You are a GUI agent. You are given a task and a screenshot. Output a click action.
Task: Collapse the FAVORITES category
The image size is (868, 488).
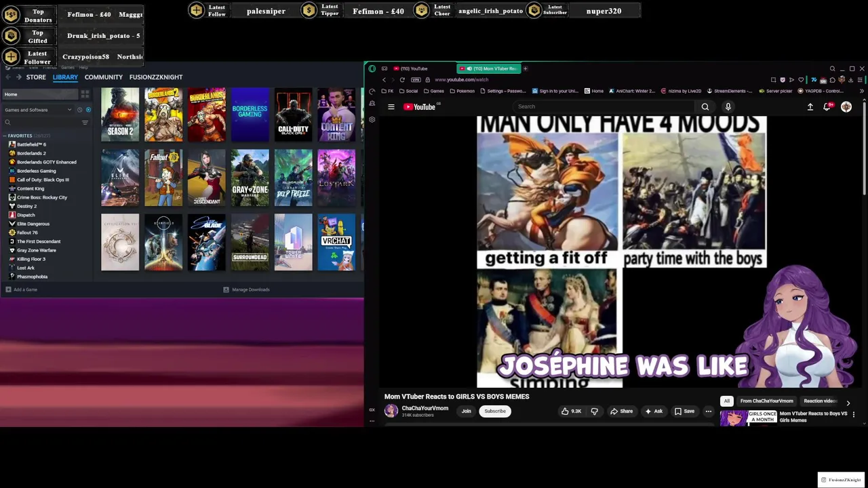coord(5,136)
